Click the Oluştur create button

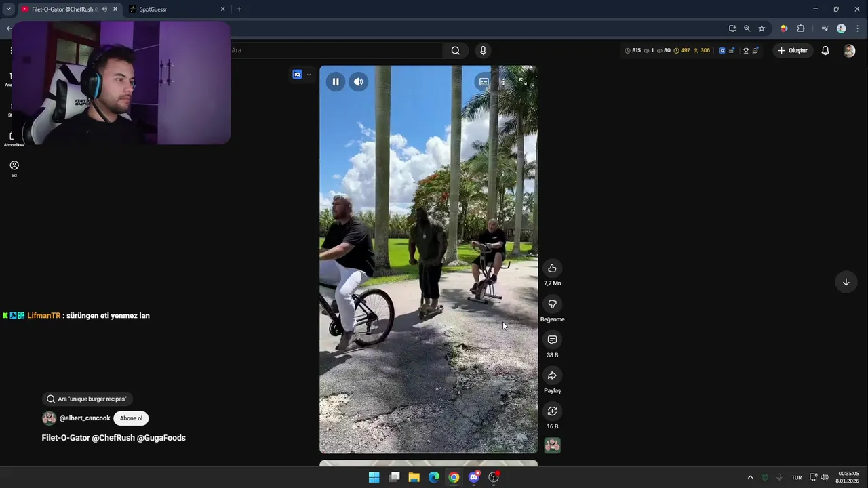point(792,51)
